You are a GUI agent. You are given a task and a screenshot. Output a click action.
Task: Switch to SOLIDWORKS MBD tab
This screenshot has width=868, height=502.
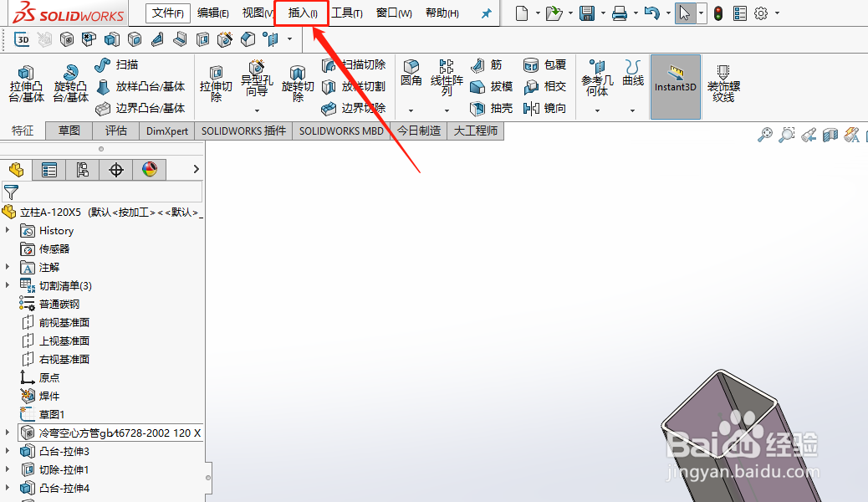click(x=341, y=131)
